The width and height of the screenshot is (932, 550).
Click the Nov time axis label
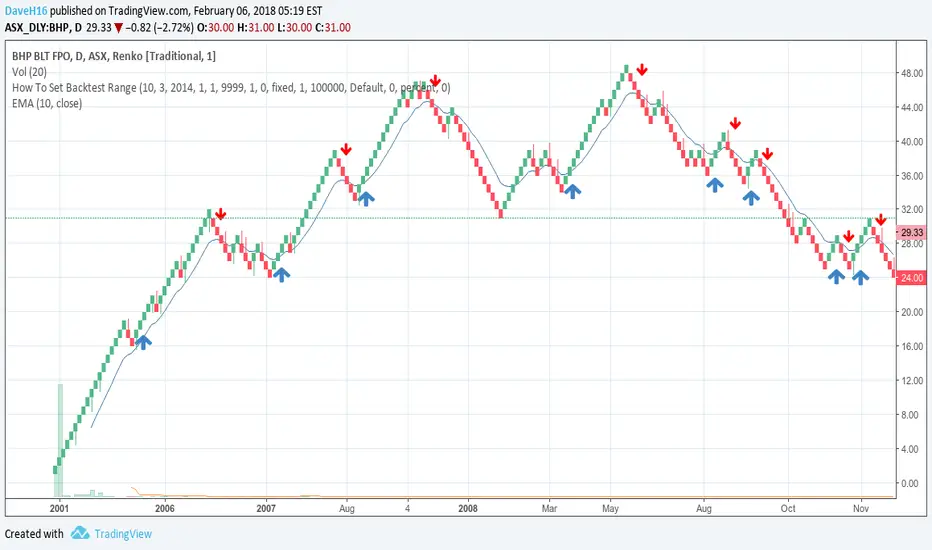click(x=861, y=508)
